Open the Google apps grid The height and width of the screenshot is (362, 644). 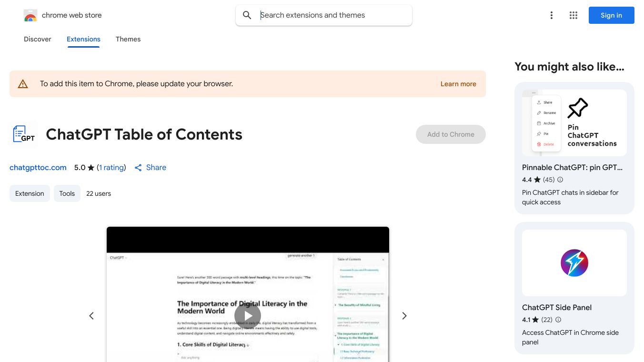(574, 15)
